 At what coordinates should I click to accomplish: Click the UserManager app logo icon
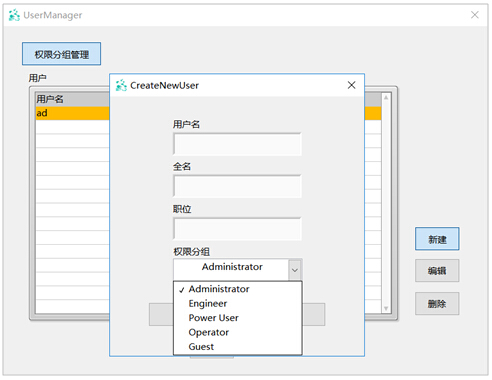tap(14, 15)
